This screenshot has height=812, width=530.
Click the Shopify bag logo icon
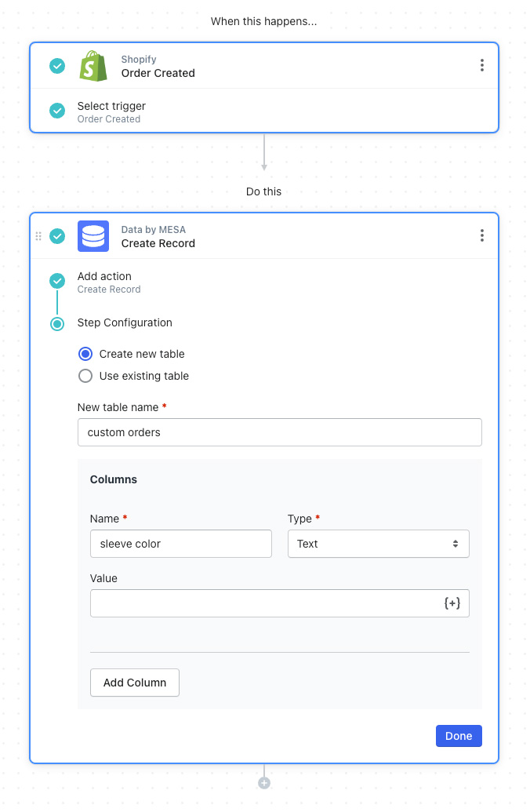pyautogui.click(x=93, y=66)
